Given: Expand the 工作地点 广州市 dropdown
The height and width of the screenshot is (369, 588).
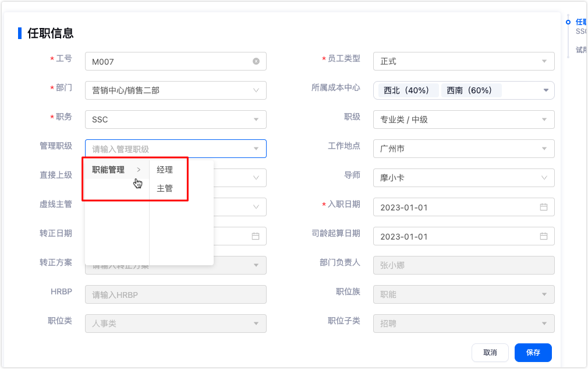Looking at the screenshot, I should pyautogui.click(x=544, y=149).
